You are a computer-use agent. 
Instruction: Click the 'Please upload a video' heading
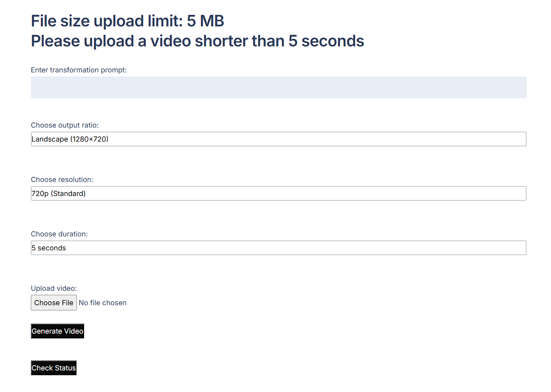(x=197, y=41)
